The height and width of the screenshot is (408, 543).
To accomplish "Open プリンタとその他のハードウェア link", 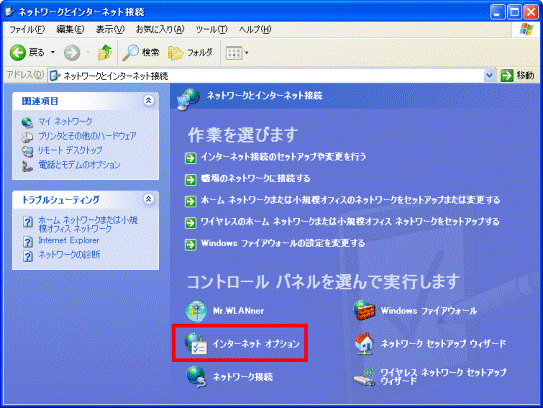I will [x=87, y=136].
